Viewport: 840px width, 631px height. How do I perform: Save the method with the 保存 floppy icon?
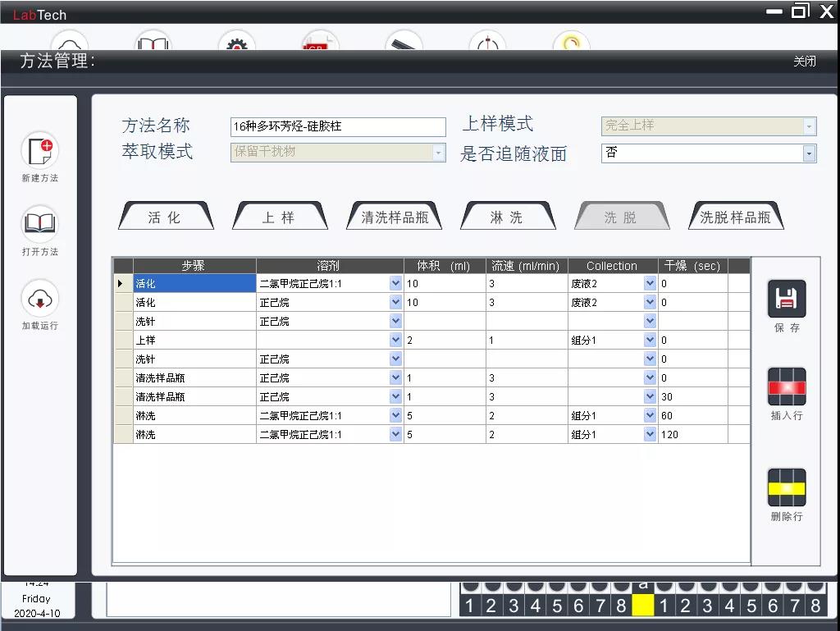786,299
